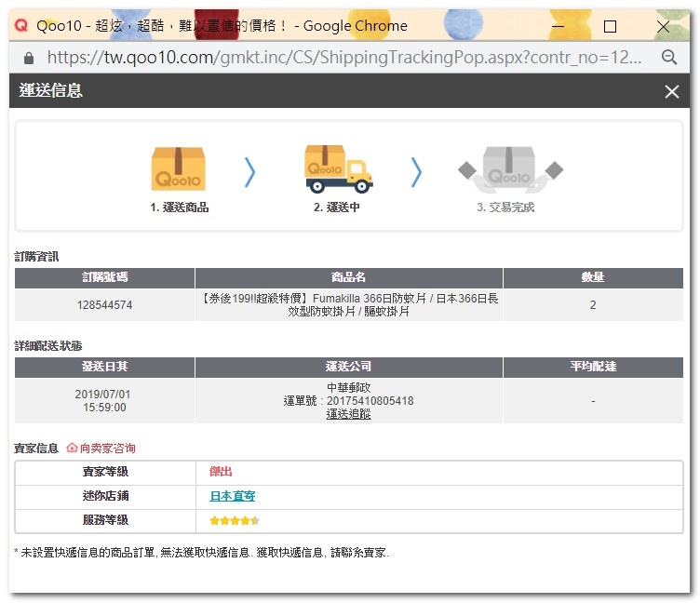Image resolution: width=700 pixels, height=603 pixels.
Task: Click the URL in the address bar
Action: (x=344, y=57)
